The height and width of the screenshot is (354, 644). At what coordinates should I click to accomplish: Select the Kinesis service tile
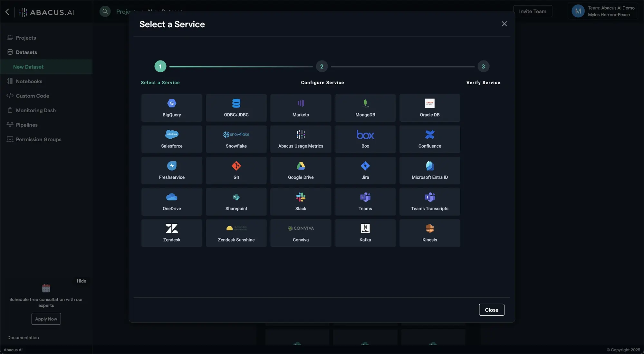pyautogui.click(x=429, y=233)
